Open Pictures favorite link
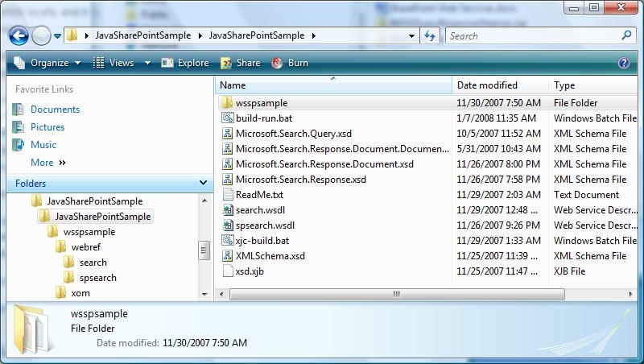The width and height of the screenshot is (644, 364). click(47, 127)
